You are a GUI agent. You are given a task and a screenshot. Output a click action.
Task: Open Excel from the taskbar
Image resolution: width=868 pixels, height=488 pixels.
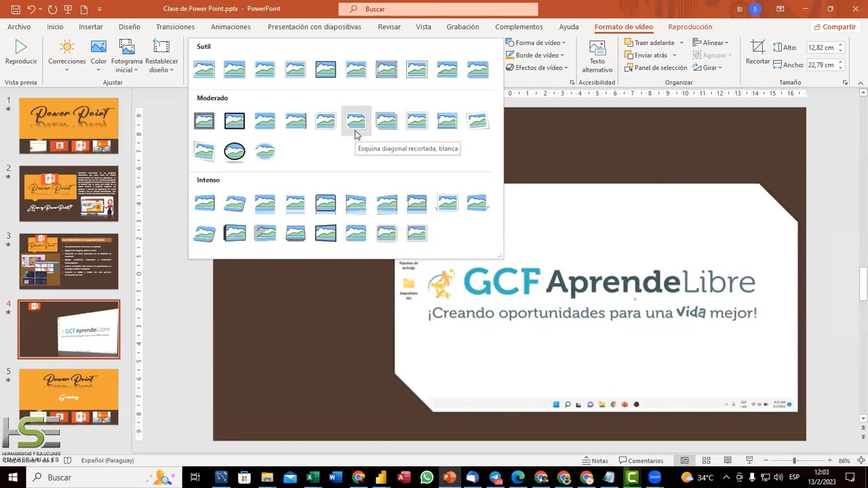point(313,477)
